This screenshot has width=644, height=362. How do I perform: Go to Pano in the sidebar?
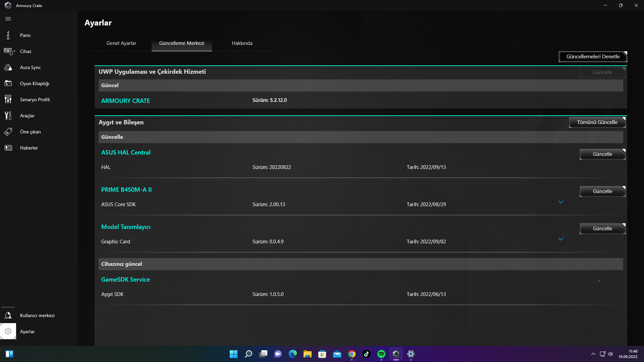[x=25, y=35]
